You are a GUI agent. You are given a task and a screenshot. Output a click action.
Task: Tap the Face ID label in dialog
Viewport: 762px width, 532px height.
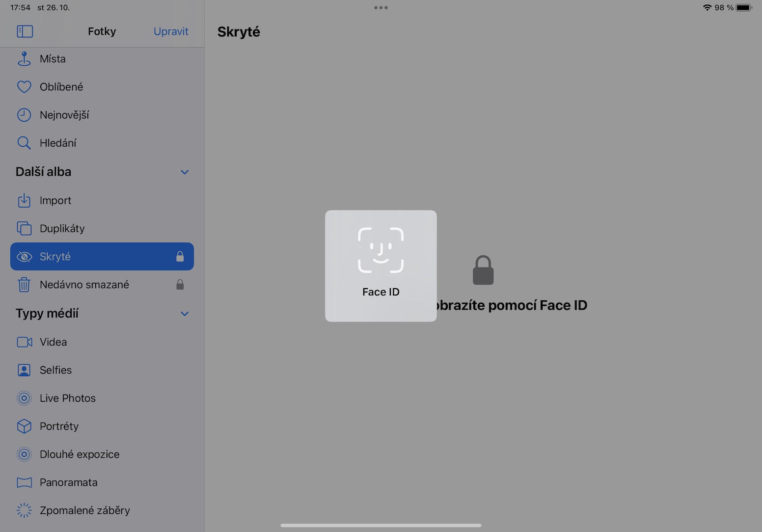[381, 292]
